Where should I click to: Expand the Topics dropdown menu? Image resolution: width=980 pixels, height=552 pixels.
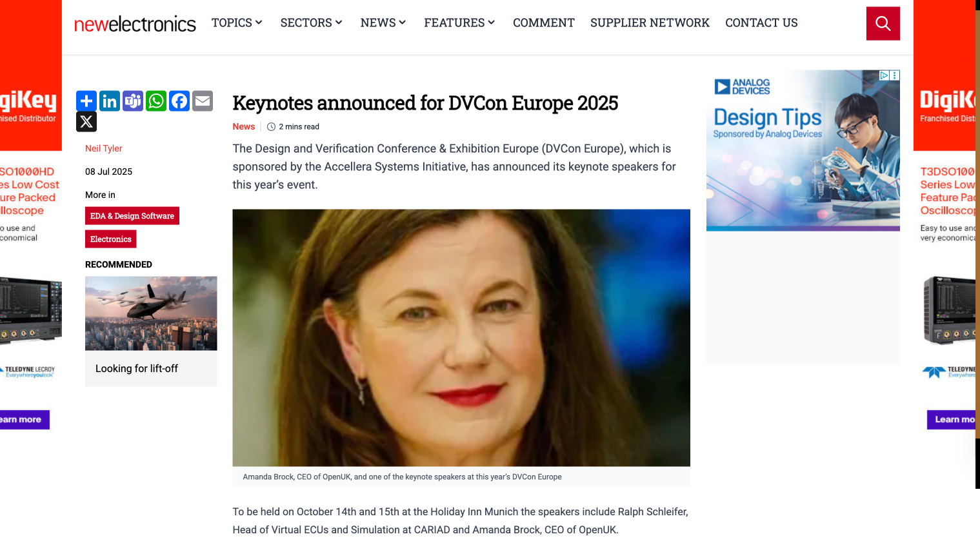[237, 23]
